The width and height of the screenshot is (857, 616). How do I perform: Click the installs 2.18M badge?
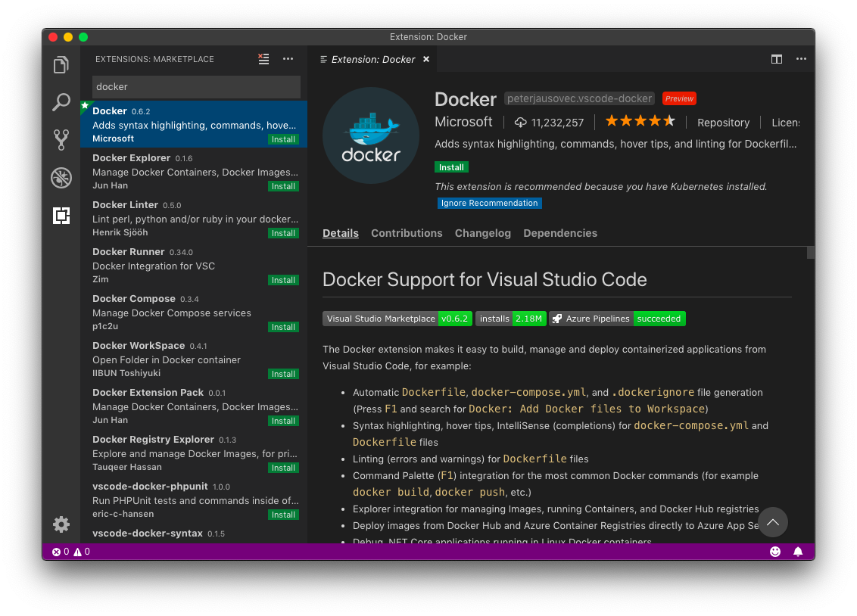click(x=510, y=319)
